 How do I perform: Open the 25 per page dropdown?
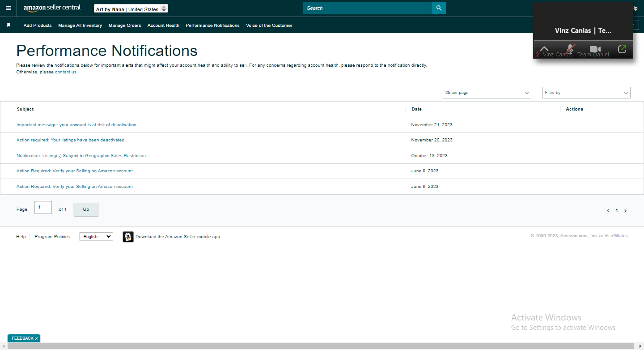pos(487,93)
